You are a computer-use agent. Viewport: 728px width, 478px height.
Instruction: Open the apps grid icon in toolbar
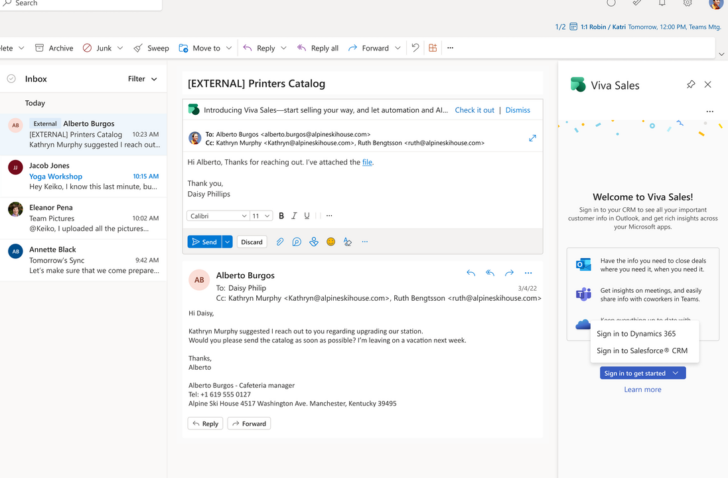433,48
